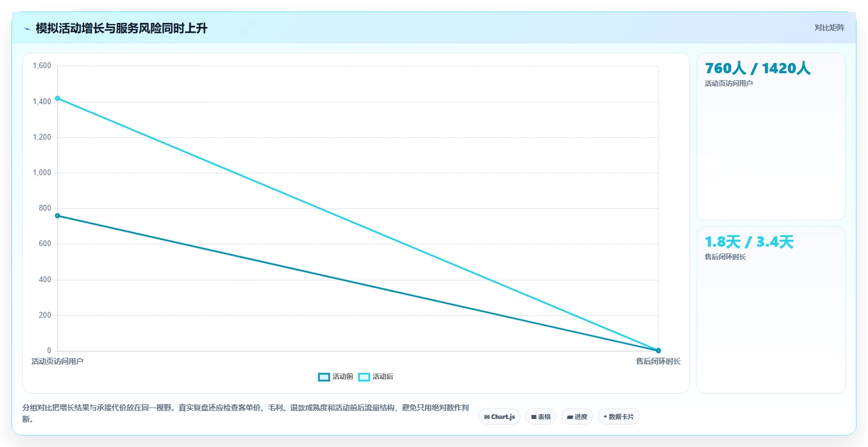This screenshot has height=447, width=868.
Task: Toggle the 活动后 legend entry
Action: pyautogui.click(x=376, y=377)
